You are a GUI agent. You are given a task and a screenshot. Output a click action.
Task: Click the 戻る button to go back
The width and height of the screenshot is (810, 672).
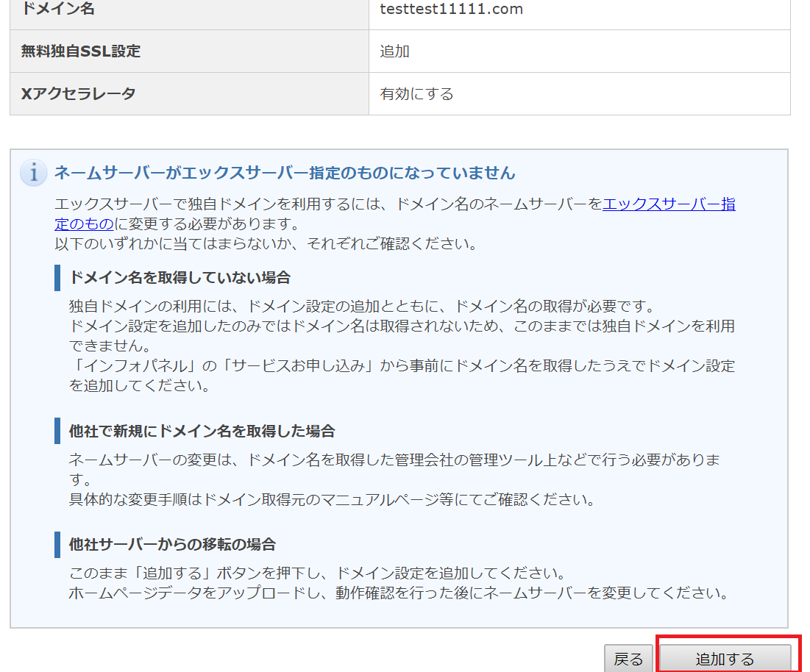pos(628,659)
